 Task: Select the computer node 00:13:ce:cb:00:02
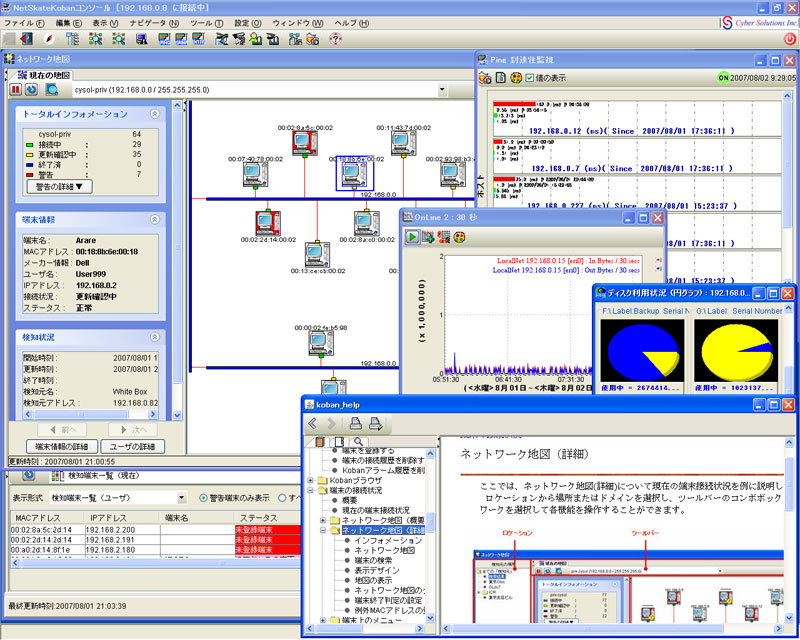coord(317,254)
